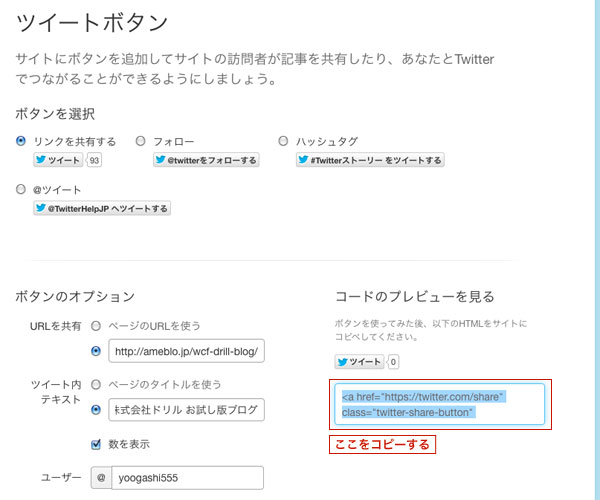The width and height of the screenshot is (600, 500).
Task: Focus the user field containing yoogashi555
Action: coord(188,478)
